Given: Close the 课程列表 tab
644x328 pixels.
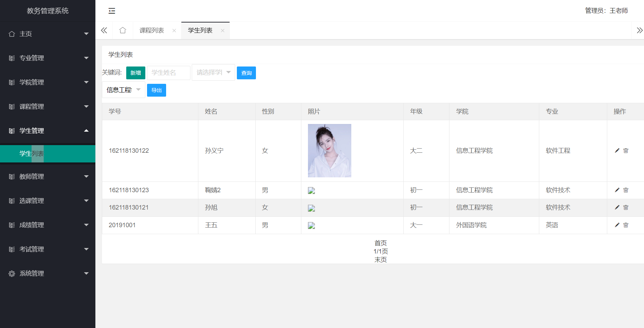Looking at the screenshot, I should [174, 31].
